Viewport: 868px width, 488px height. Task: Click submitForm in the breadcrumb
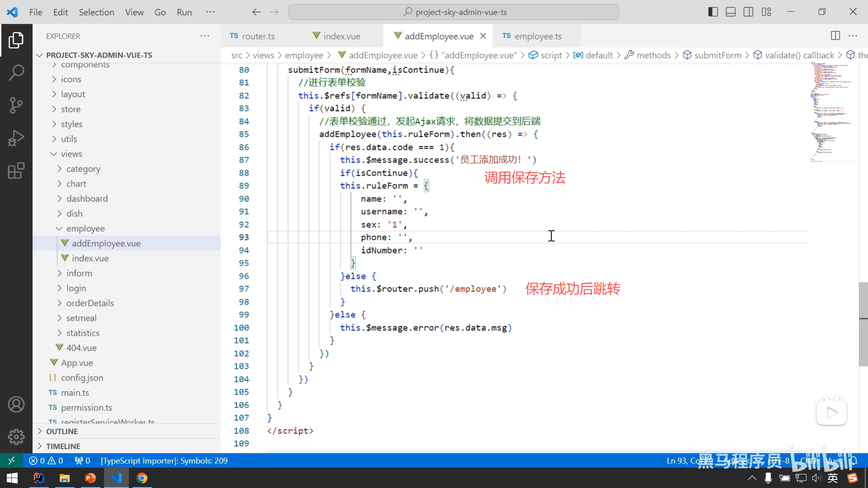coord(717,55)
